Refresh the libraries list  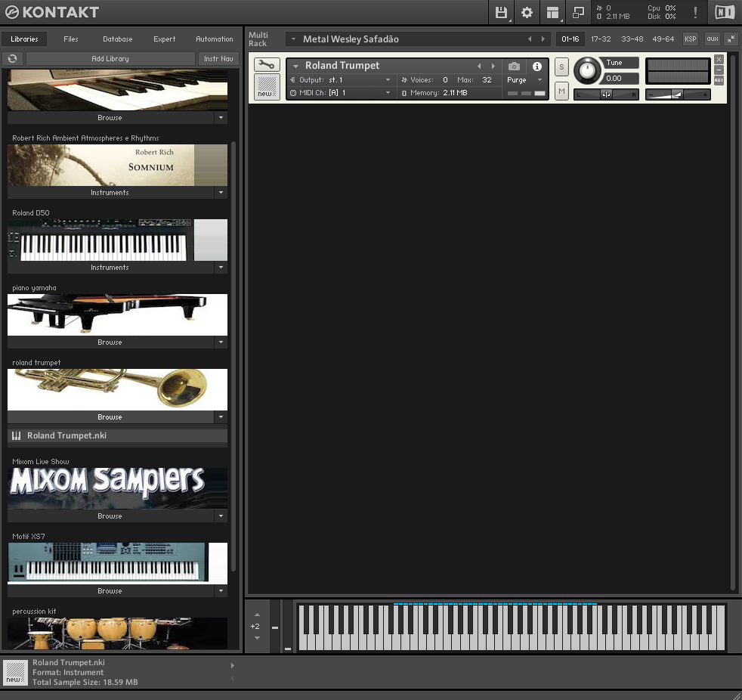13,58
